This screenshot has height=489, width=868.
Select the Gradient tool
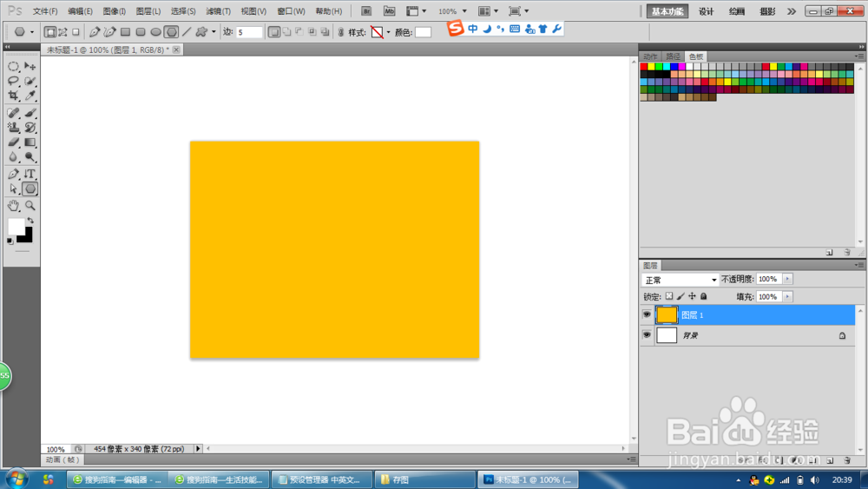30,142
